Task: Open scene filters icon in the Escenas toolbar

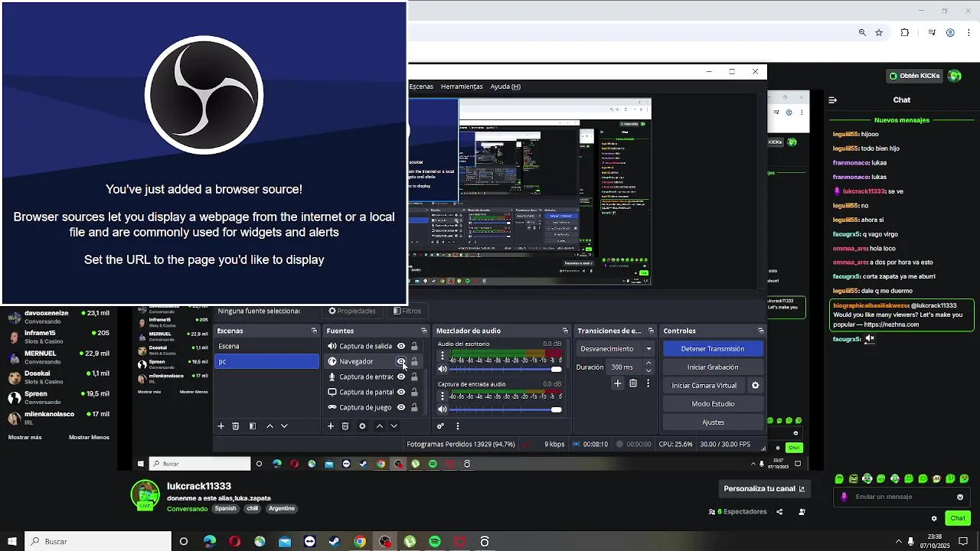Action: [253, 426]
